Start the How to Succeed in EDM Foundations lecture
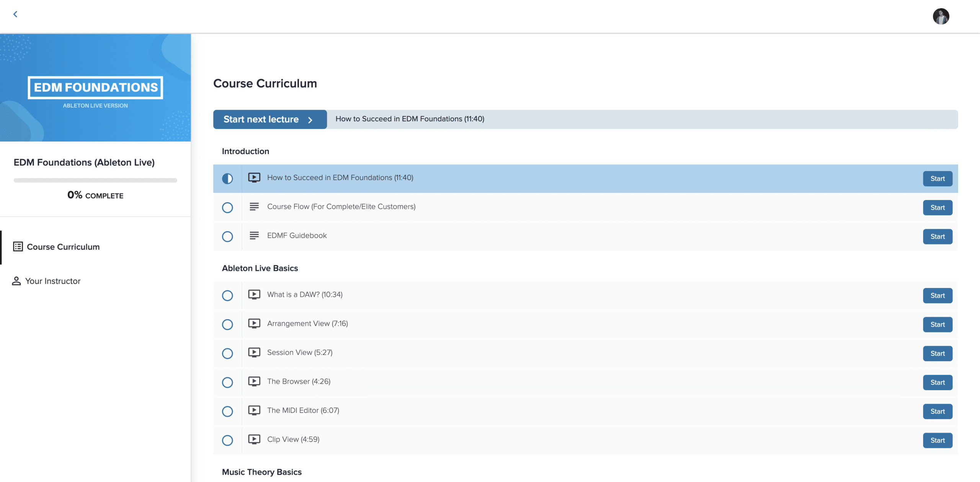The width and height of the screenshot is (980, 482). (938, 179)
